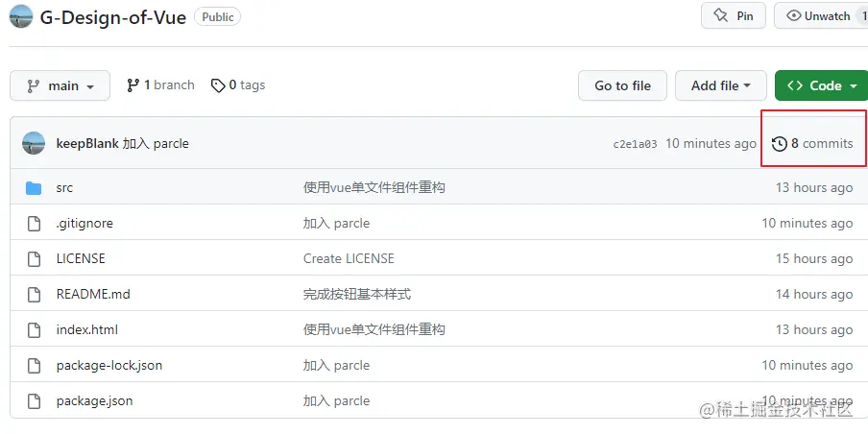Viewport: 868px width, 434px height.
Task: Click the branch icon beside 1 branch
Action: pyautogui.click(x=133, y=85)
